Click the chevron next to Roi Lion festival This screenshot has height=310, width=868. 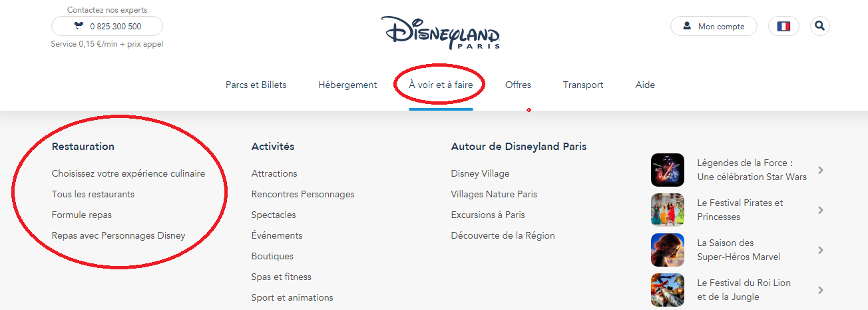[x=821, y=290]
